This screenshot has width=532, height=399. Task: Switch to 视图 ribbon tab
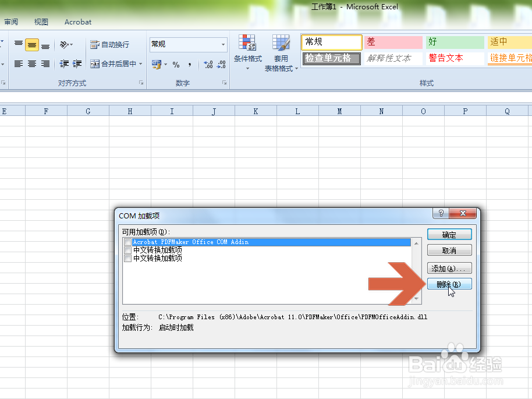pos(41,22)
